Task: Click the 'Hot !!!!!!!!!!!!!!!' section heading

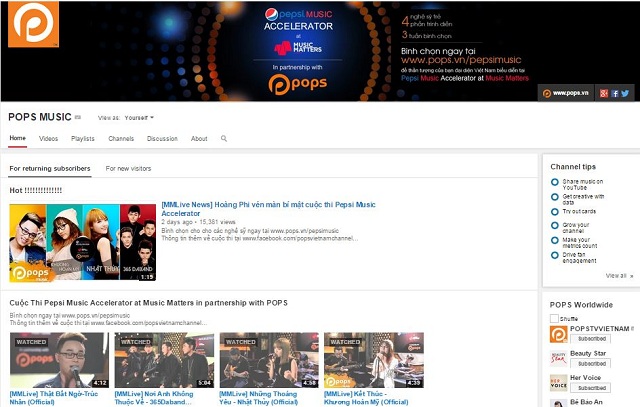Action: pos(36,190)
